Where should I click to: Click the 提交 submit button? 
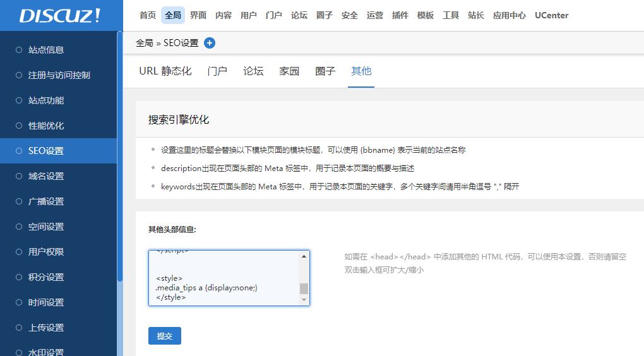(165, 336)
